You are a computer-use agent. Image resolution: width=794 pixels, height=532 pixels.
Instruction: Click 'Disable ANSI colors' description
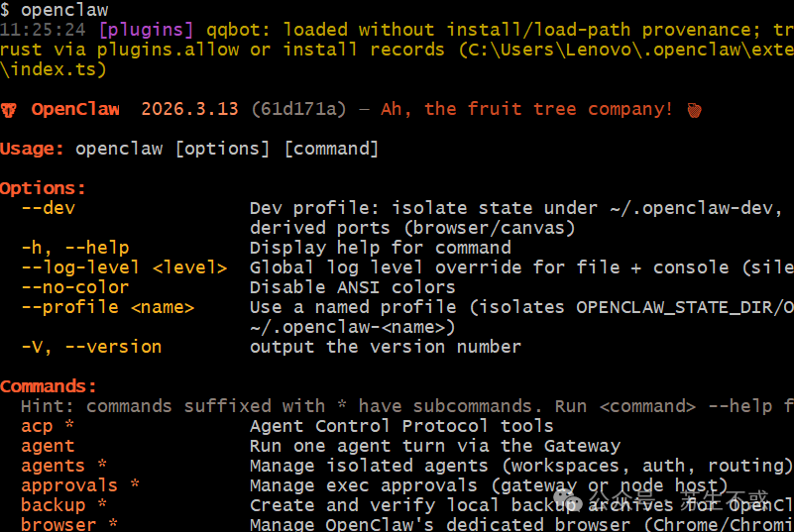click(x=353, y=287)
